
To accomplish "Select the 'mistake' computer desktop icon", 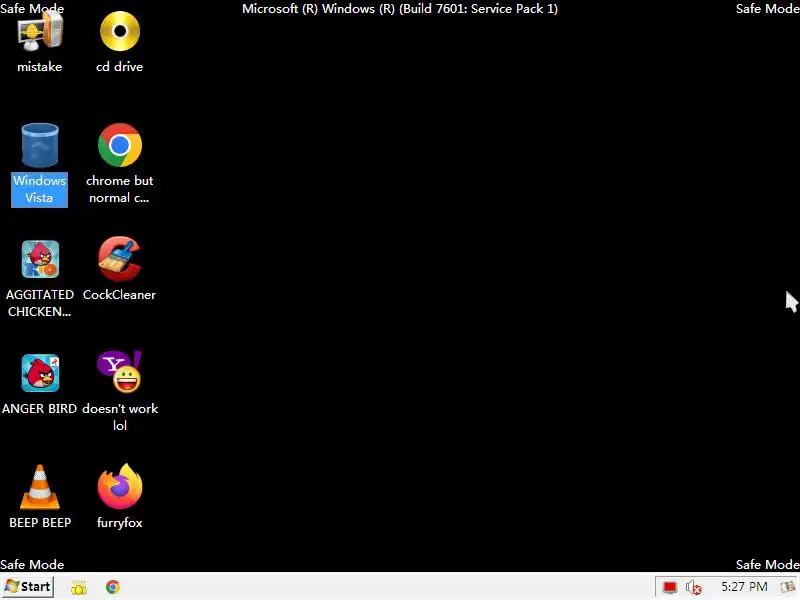I will [40, 33].
